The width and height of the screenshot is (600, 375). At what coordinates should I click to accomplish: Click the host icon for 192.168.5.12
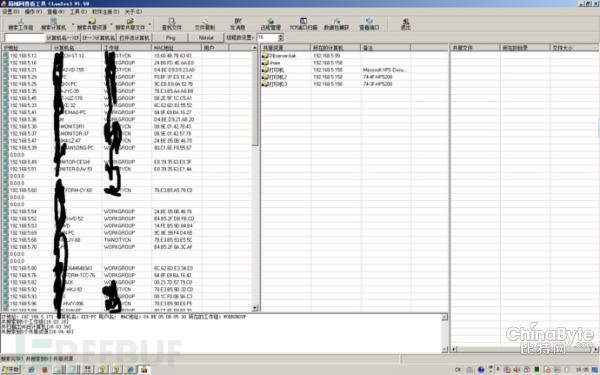coord(5,55)
